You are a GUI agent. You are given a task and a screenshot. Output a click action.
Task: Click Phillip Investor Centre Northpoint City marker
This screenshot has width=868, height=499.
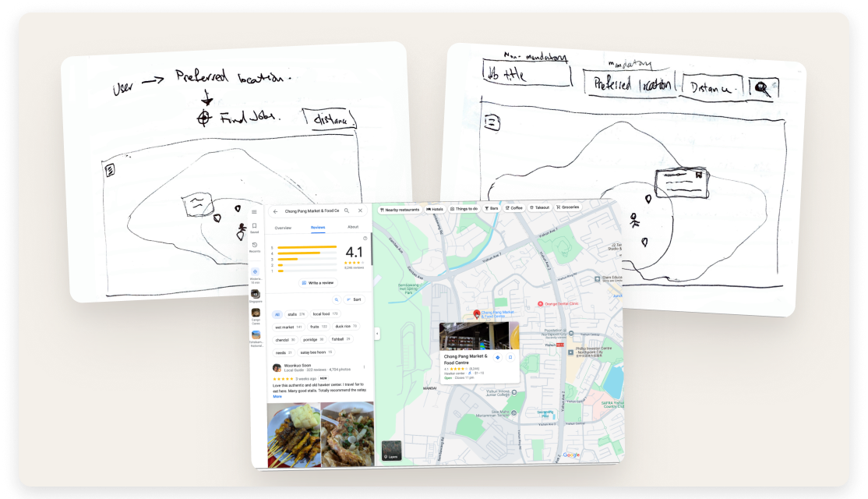click(x=570, y=352)
